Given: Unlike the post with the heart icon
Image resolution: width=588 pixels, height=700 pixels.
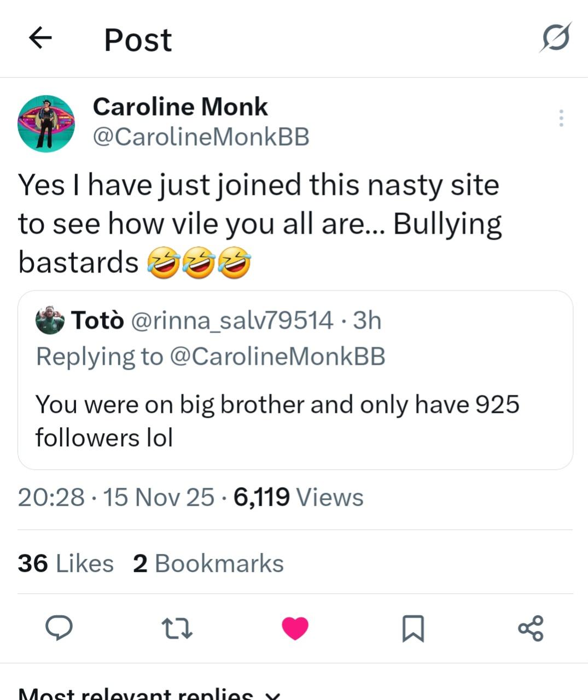Looking at the screenshot, I should 295,628.
